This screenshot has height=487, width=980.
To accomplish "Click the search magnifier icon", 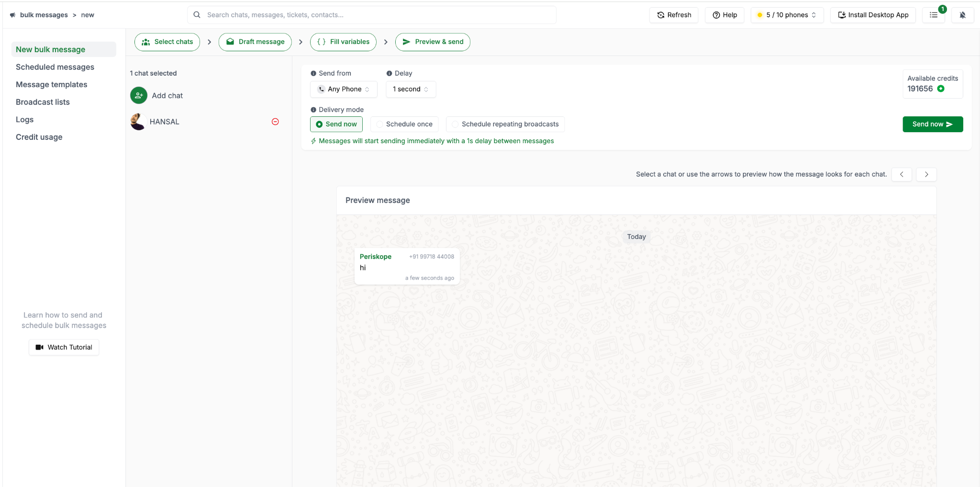I will [197, 15].
